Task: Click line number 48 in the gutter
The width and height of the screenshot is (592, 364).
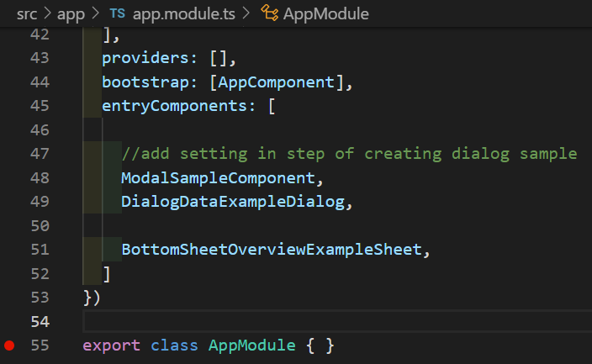Action: [x=40, y=178]
